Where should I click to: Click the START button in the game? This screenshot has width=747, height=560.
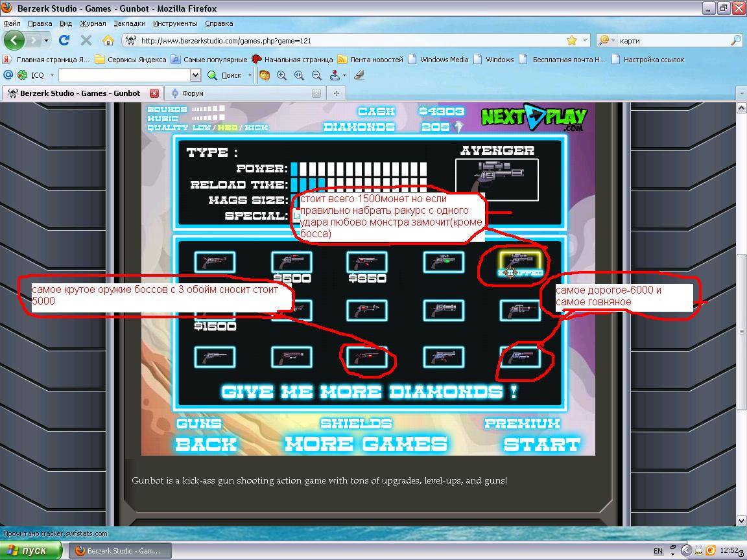click(x=542, y=444)
